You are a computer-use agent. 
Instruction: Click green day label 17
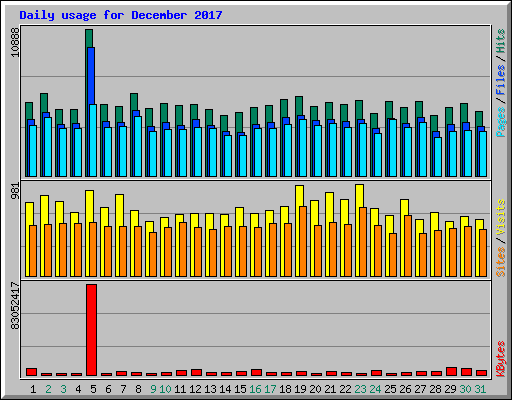270,389
